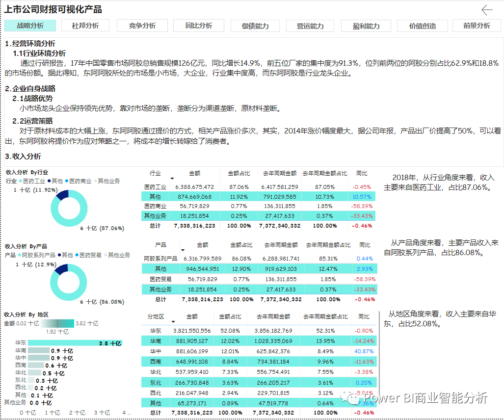Select 医药工业 legend dot in industry chart

(21, 181)
